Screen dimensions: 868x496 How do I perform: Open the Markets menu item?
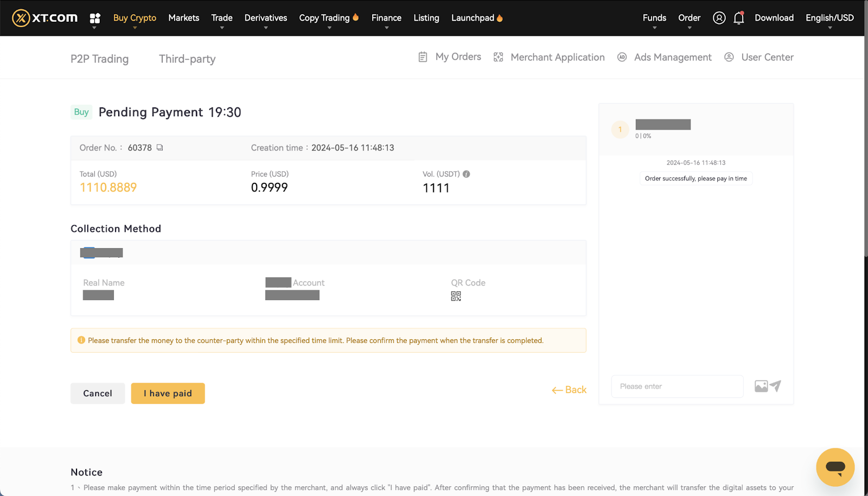[x=183, y=18]
